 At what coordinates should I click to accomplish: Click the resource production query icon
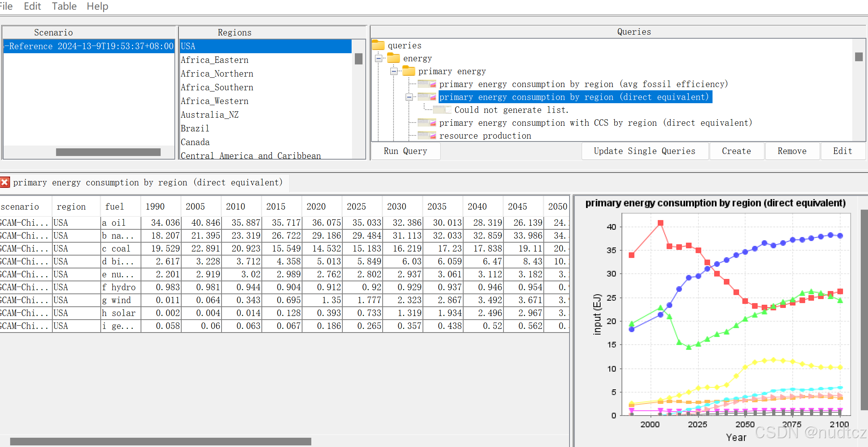point(427,136)
